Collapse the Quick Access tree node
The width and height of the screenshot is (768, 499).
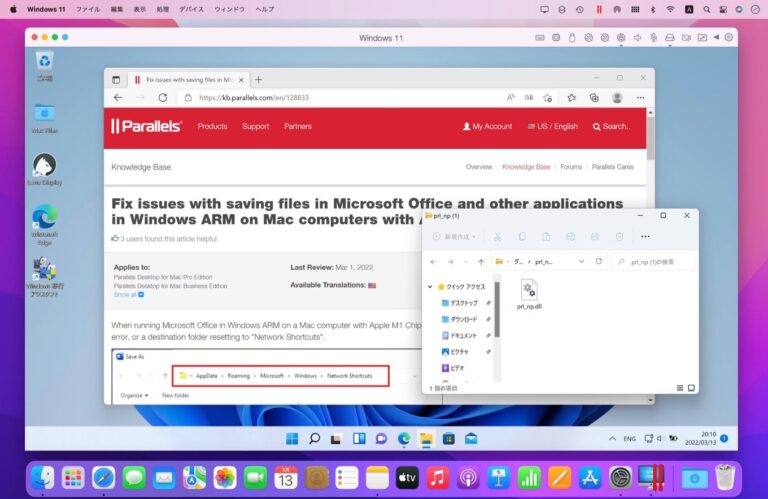(430, 286)
